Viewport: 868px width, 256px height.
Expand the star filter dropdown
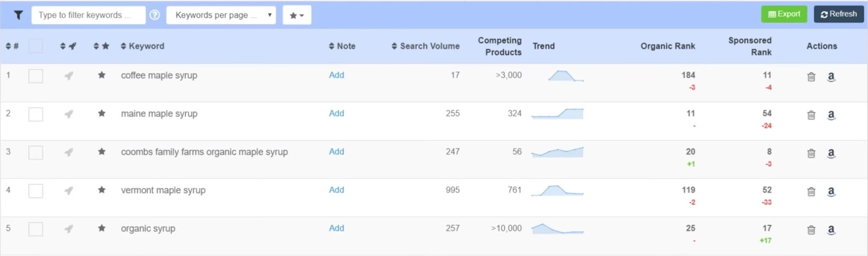(297, 15)
